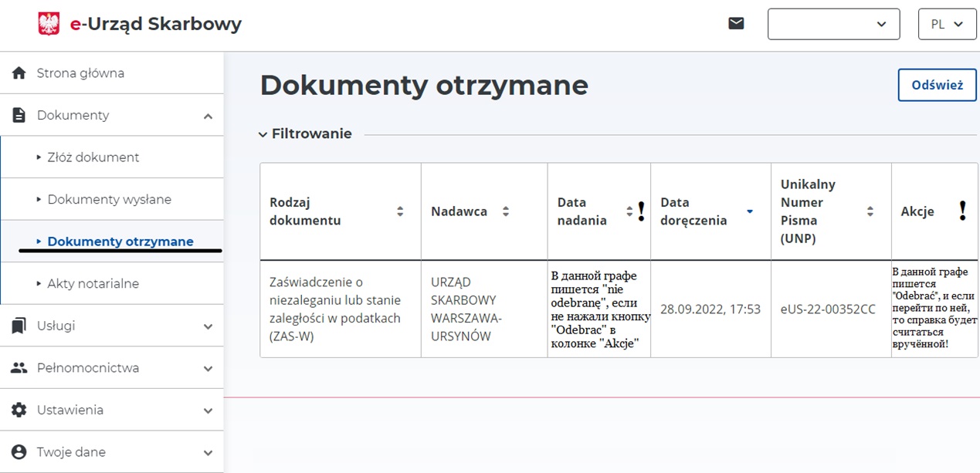Open Akty notarialne link
The height and width of the screenshot is (473, 980).
[x=93, y=283]
